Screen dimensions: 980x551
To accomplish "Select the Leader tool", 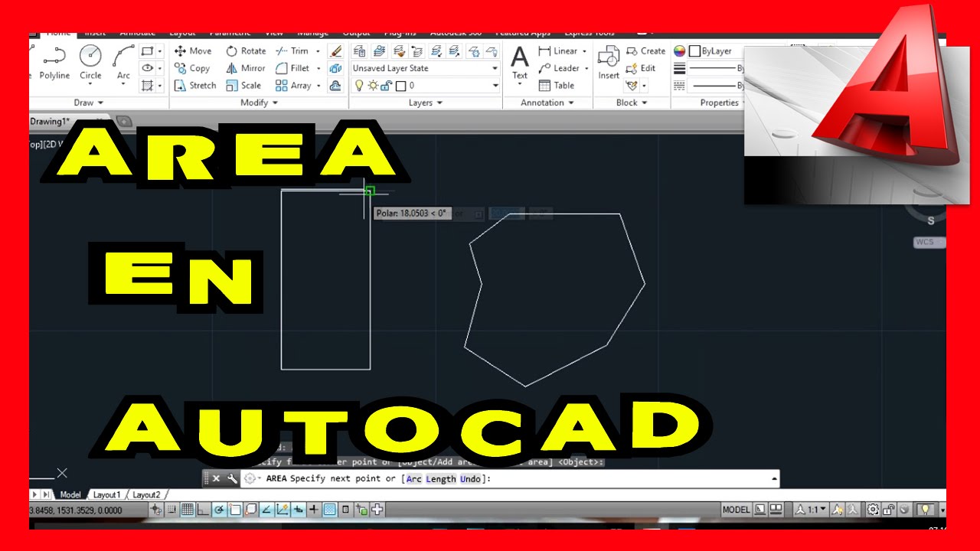I will point(558,68).
